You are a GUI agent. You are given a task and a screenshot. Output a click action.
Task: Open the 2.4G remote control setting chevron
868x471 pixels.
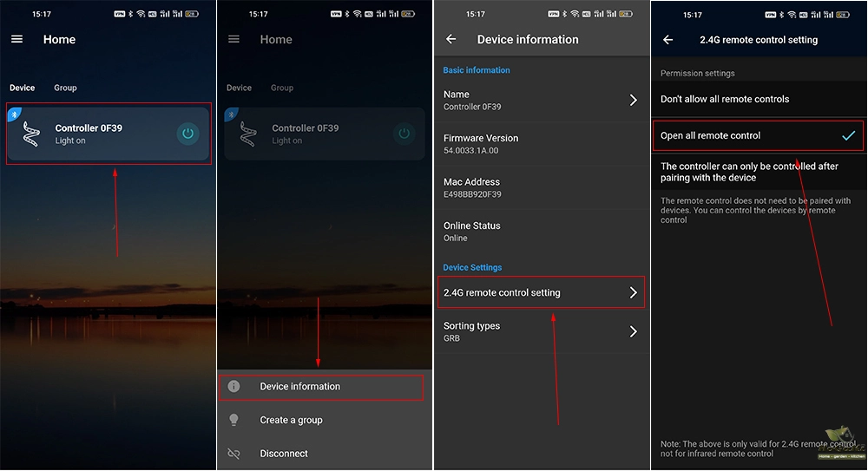[x=633, y=293]
